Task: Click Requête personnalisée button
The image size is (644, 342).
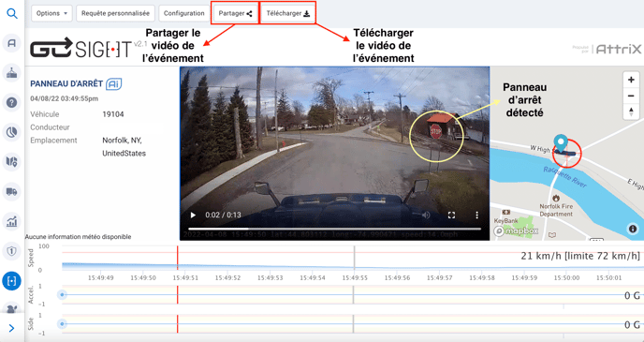Action: pyautogui.click(x=115, y=13)
